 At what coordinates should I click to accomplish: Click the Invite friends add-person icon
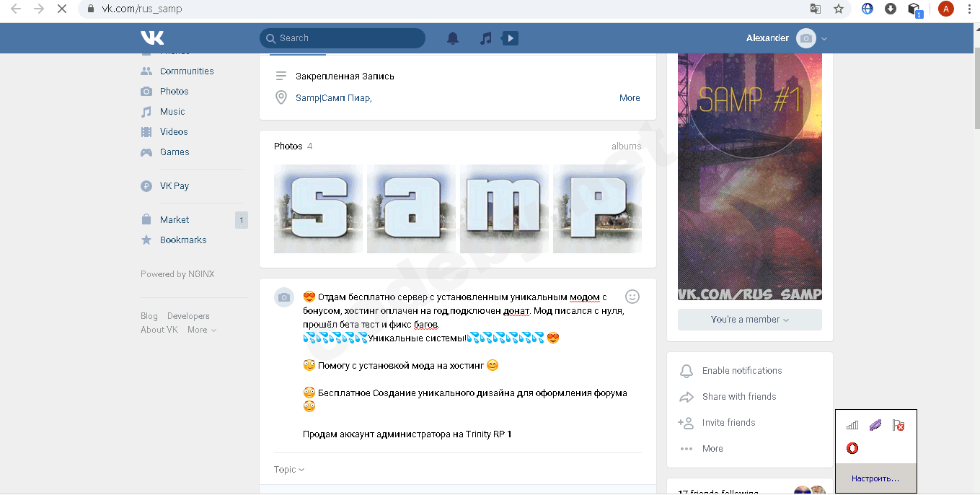click(686, 423)
